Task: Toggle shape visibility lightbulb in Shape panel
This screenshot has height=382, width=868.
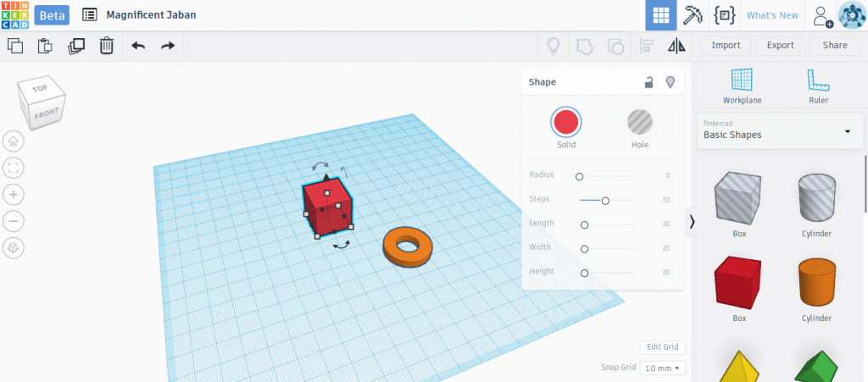Action: point(670,82)
